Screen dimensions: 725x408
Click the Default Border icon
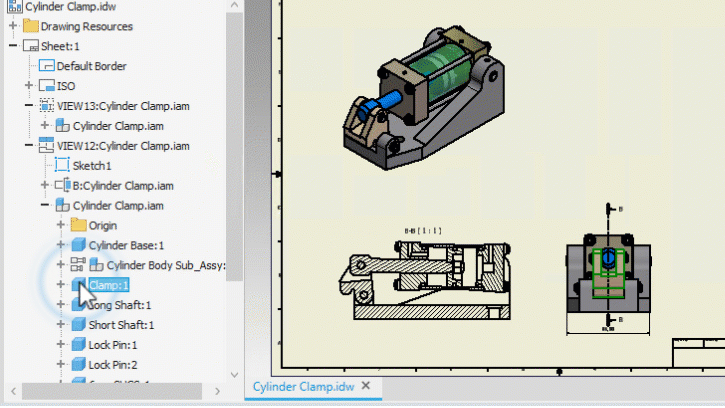[x=47, y=66]
